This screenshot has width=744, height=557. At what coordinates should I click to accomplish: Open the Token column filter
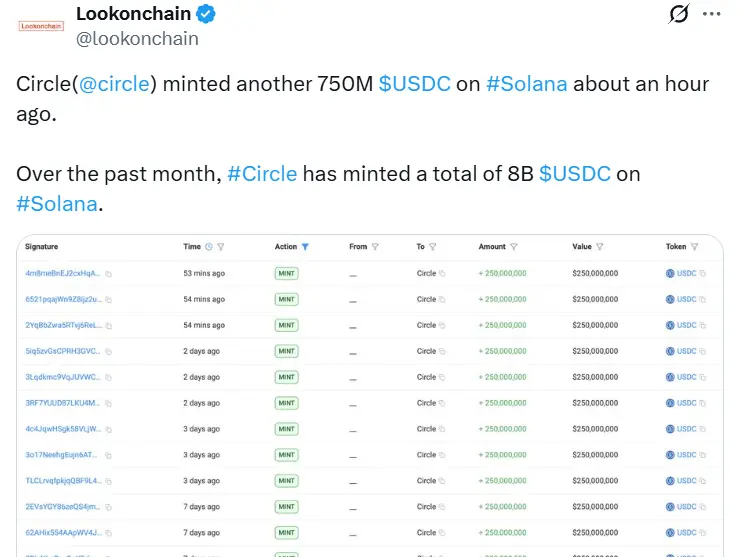(x=694, y=247)
